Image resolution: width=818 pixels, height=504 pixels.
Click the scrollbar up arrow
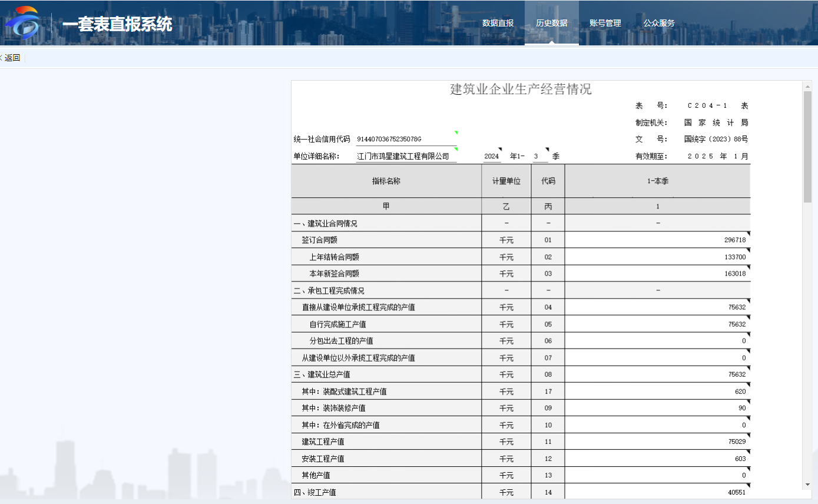807,87
